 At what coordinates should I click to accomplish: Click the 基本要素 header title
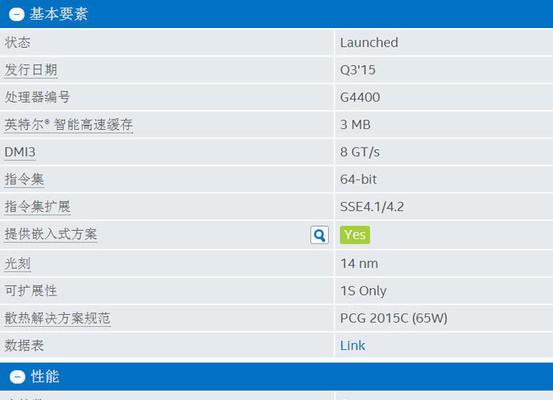pos(59,14)
